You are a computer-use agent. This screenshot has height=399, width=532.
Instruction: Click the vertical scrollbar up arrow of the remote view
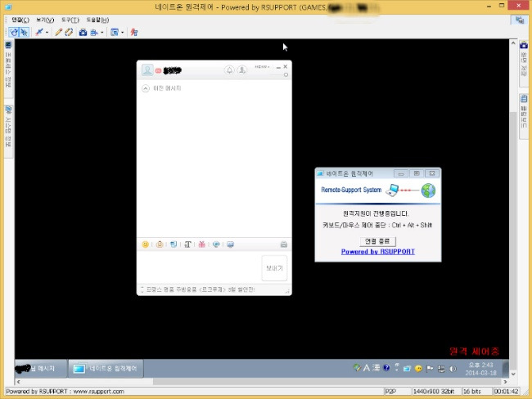[x=513, y=43]
